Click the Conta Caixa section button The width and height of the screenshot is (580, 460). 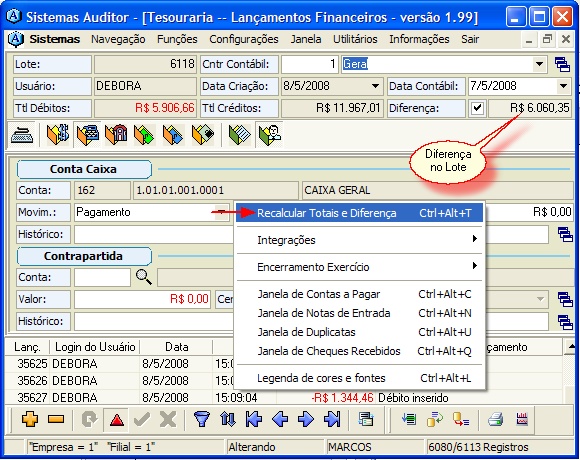[84, 169]
